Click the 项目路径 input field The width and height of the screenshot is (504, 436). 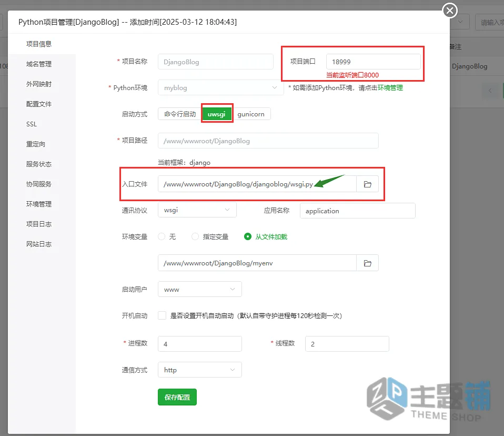click(268, 141)
